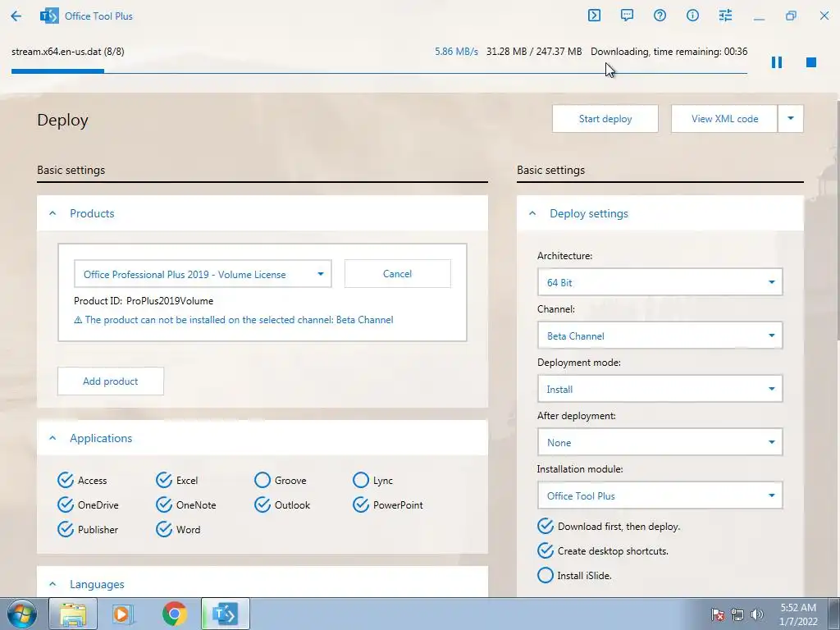
Task: Collapse the Deploy settings section
Action: [x=532, y=213]
